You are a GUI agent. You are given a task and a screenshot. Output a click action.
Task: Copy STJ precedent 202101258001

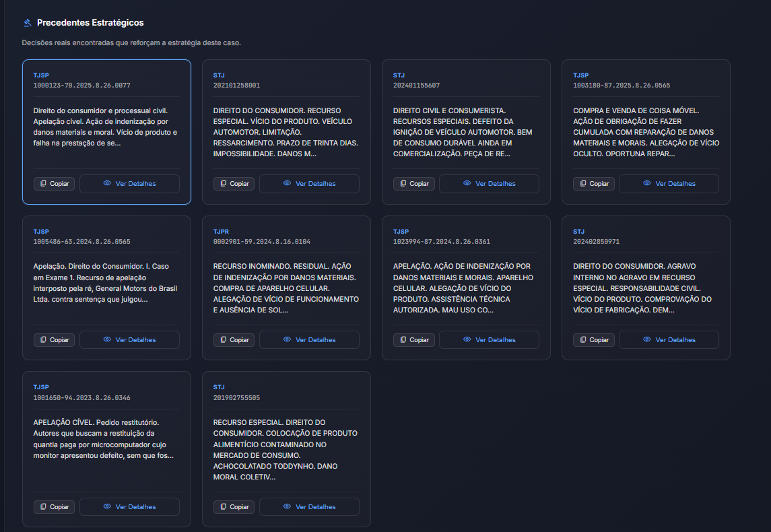(234, 183)
